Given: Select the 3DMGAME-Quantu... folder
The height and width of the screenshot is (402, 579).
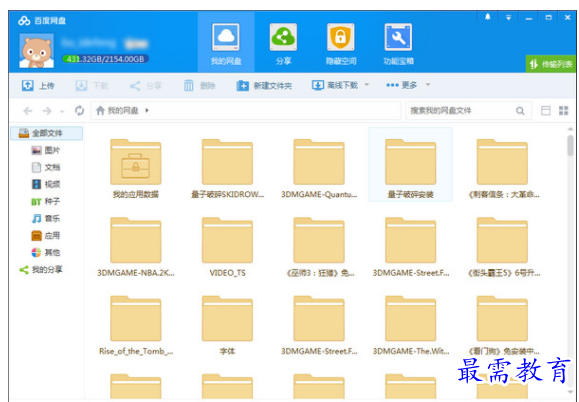Looking at the screenshot, I should (319, 168).
